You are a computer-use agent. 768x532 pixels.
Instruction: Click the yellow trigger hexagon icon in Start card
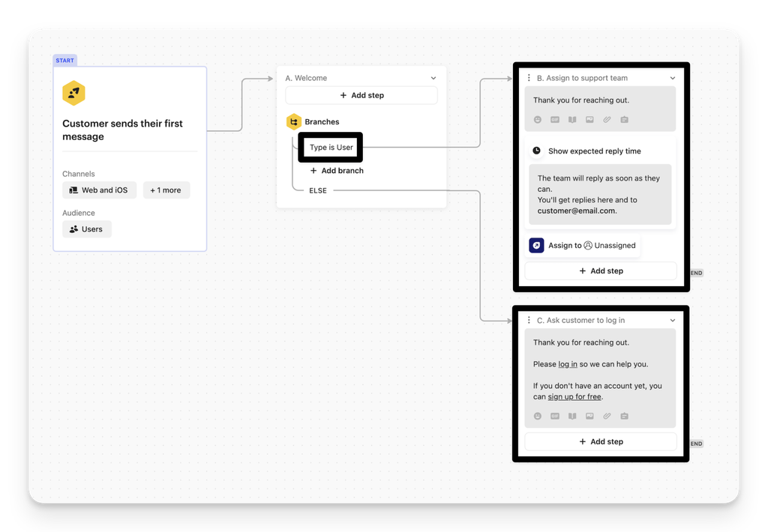[x=74, y=93]
